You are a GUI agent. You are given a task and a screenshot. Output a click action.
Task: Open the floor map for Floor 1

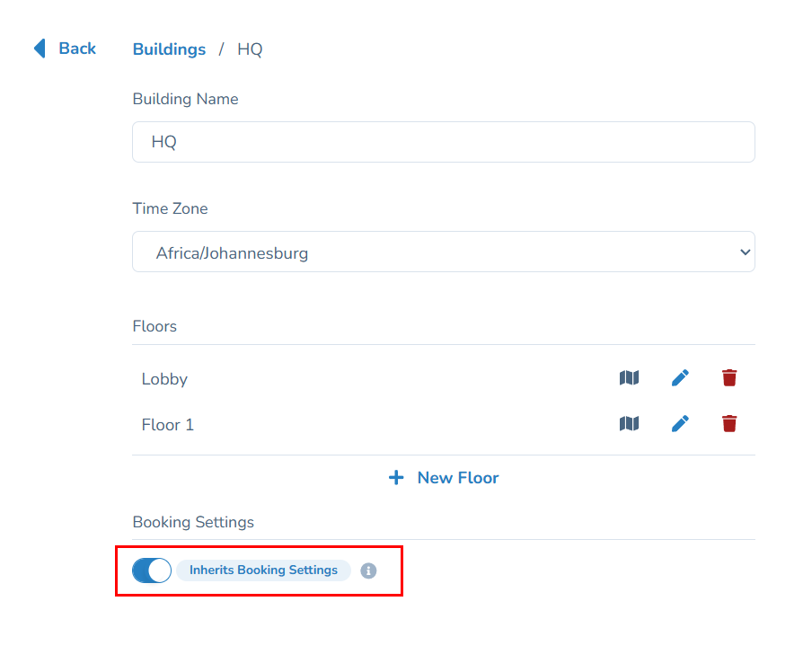pos(629,423)
